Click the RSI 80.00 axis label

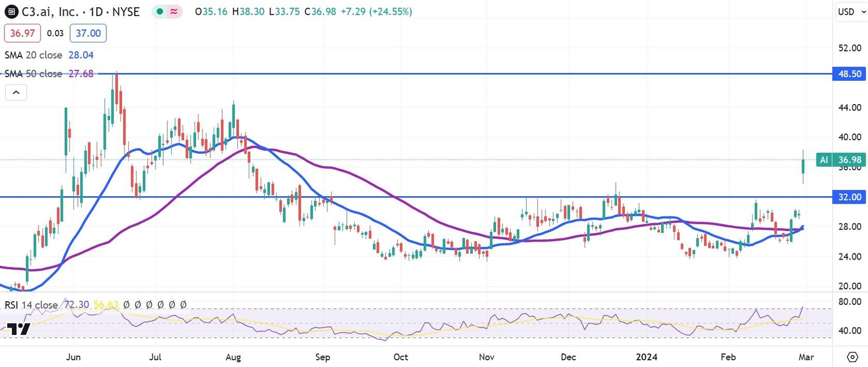850,302
